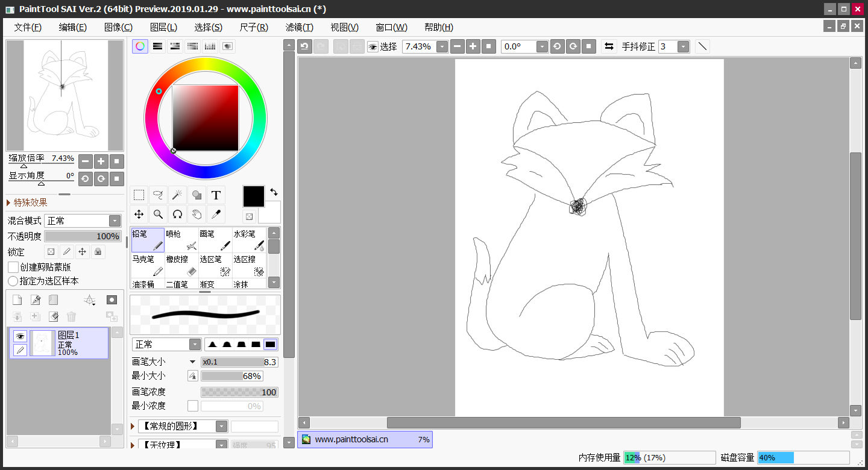This screenshot has width=868, height=470.
Task: Open the 混合模式 blend mode dropdown
Action: pos(115,221)
